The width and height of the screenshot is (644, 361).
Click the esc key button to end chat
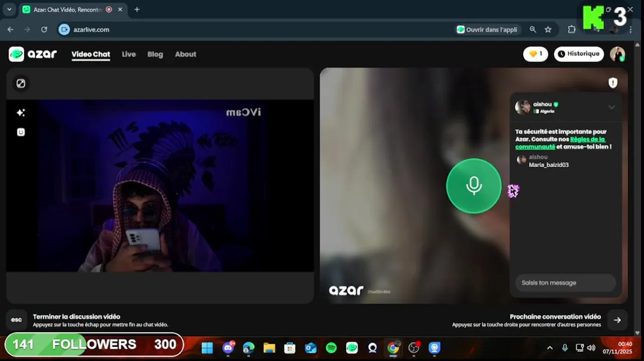[17, 320]
